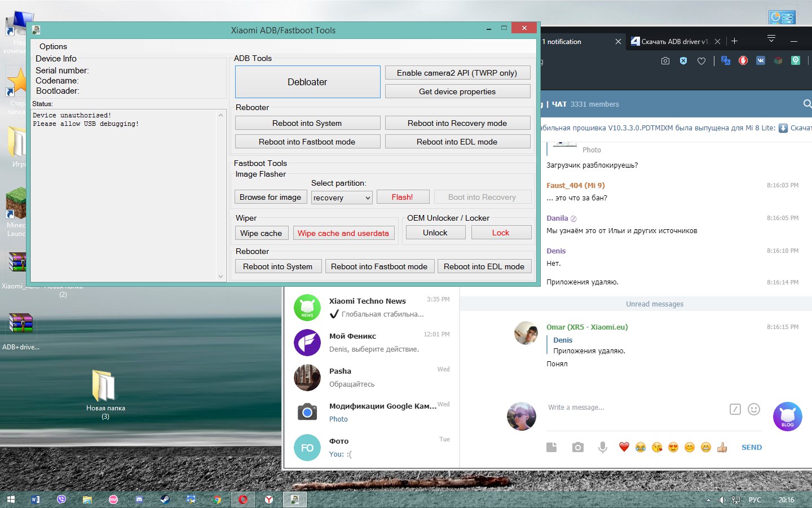Click the snapshot camera icon in browser toolbar

[665, 61]
